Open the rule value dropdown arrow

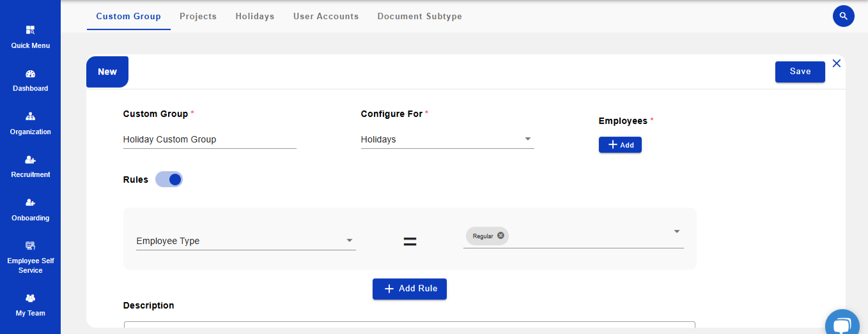[x=677, y=231]
